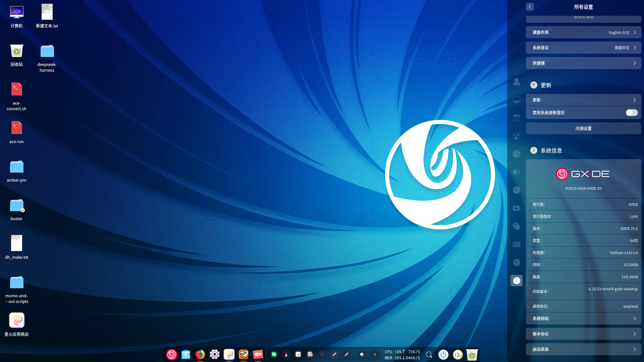This screenshot has width=644, height=362.
Task: Open QQ penguin tray icon
Action: (286, 354)
